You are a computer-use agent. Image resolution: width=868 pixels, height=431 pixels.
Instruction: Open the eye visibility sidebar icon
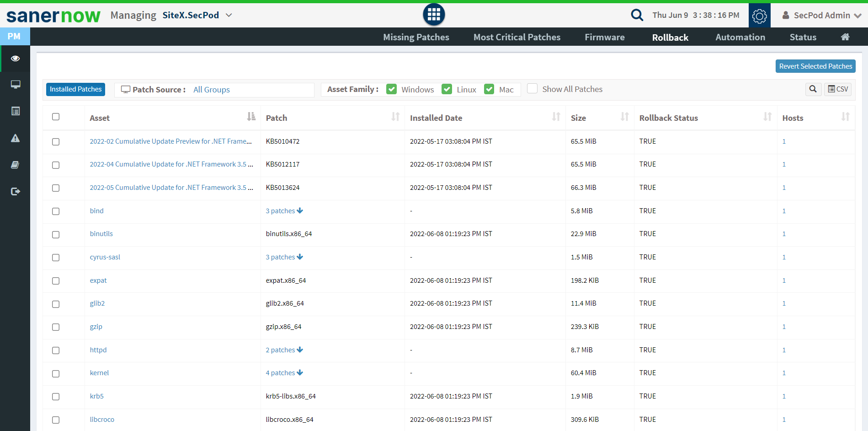click(15, 58)
